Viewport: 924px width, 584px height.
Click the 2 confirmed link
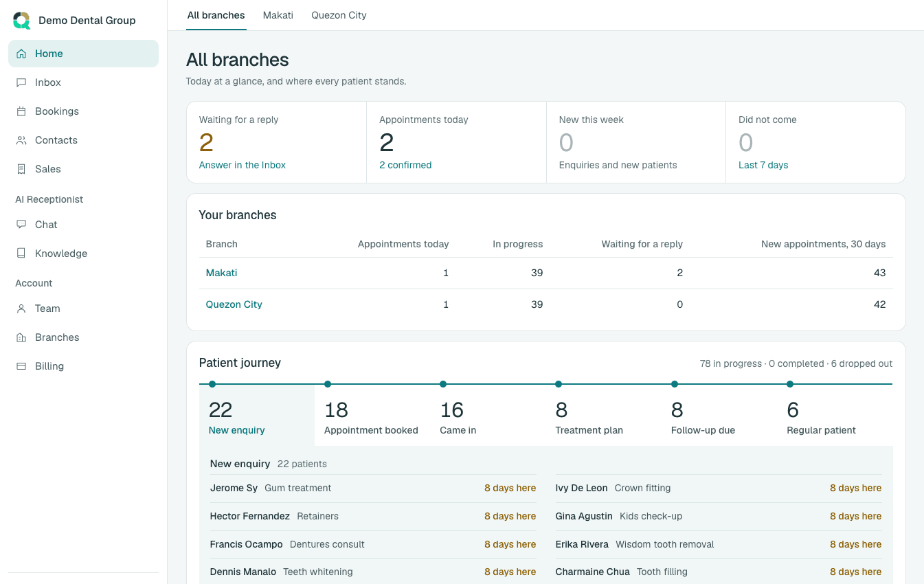pos(405,165)
